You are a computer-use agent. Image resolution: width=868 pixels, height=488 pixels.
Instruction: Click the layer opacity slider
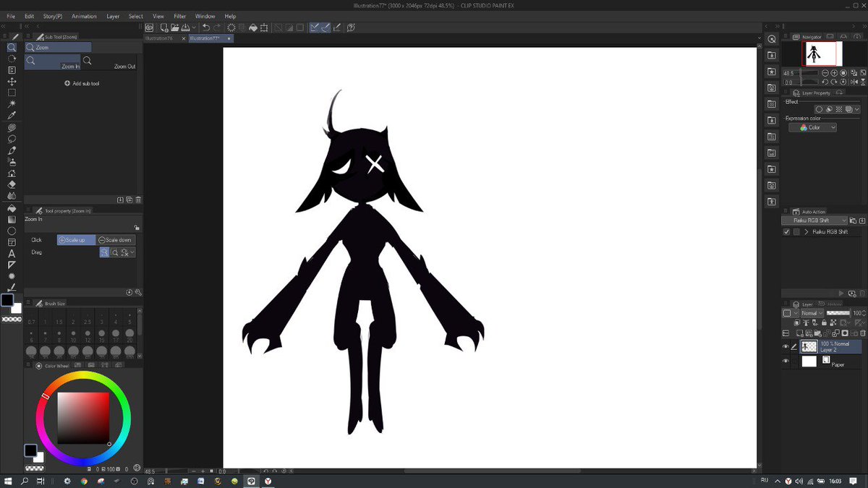click(x=838, y=313)
